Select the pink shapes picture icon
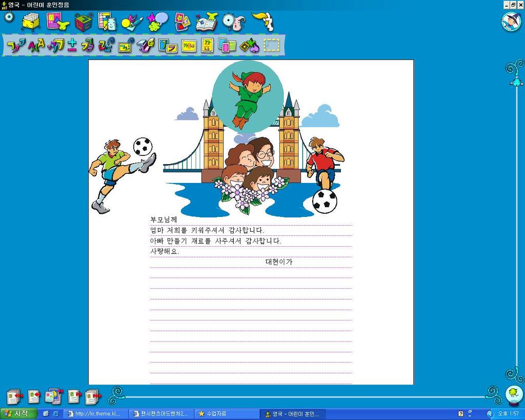The width and height of the screenshot is (525, 420). 57,22
